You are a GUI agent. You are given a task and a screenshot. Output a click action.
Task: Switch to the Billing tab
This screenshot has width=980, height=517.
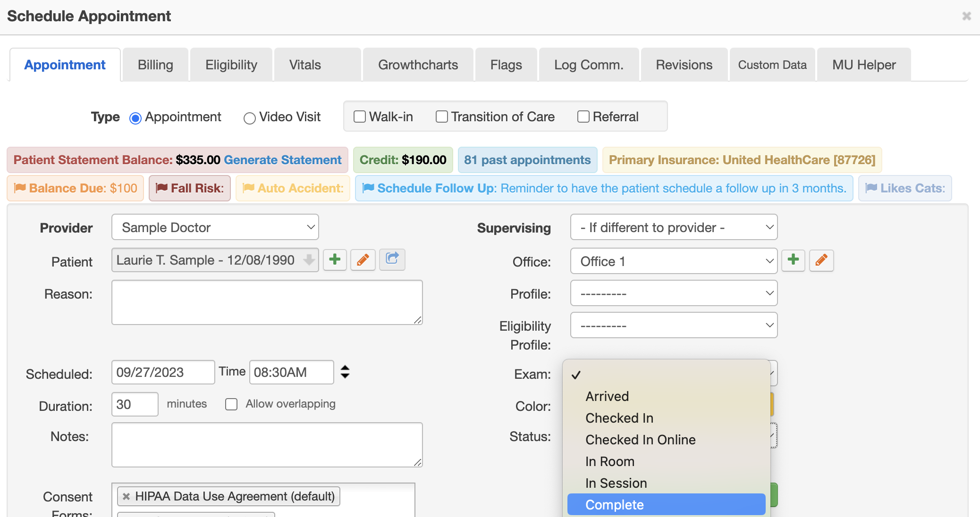(x=155, y=65)
